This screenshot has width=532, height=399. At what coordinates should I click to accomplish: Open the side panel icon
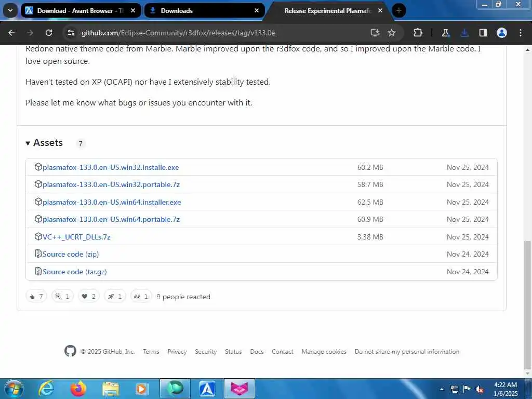coord(483,33)
